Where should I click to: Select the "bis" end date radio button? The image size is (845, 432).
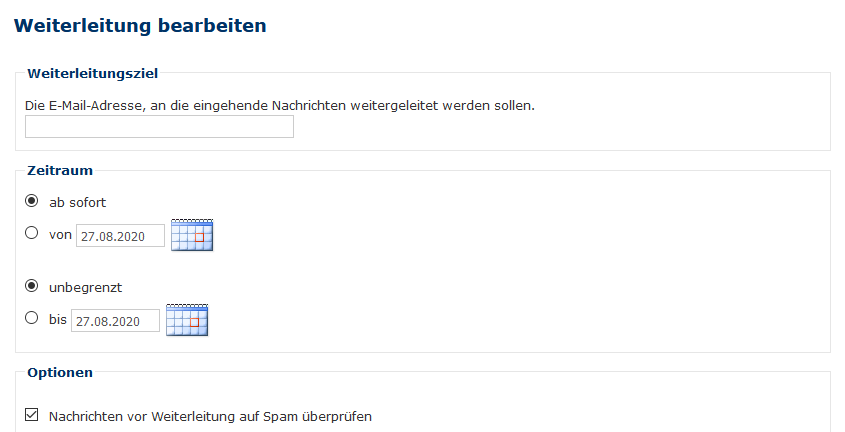pos(32,319)
